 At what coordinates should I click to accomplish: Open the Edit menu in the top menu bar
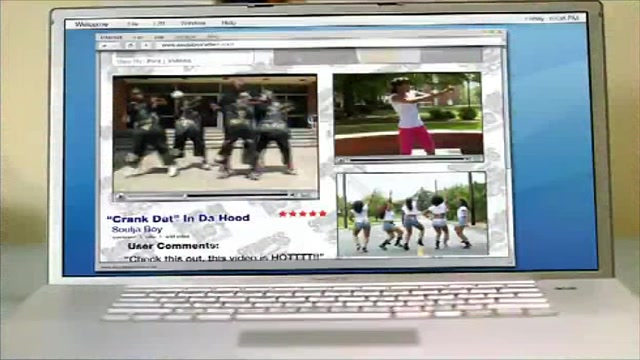159,24
